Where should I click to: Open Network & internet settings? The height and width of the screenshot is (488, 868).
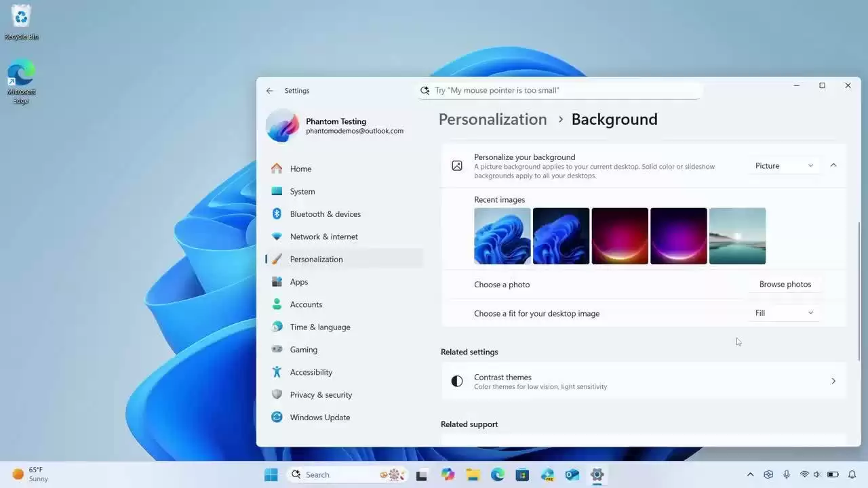(x=324, y=237)
